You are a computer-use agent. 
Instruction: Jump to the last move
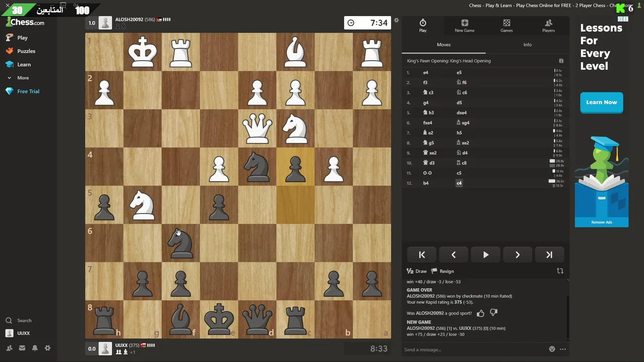click(x=549, y=255)
